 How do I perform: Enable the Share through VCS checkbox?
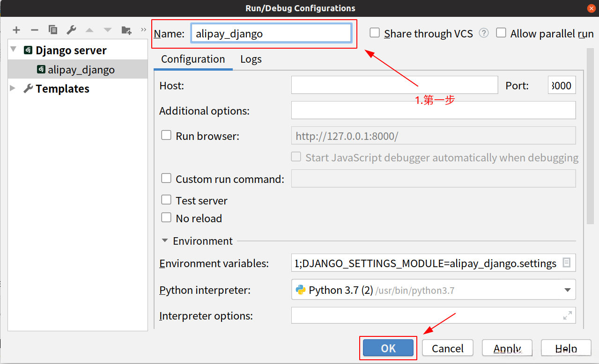click(x=375, y=33)
